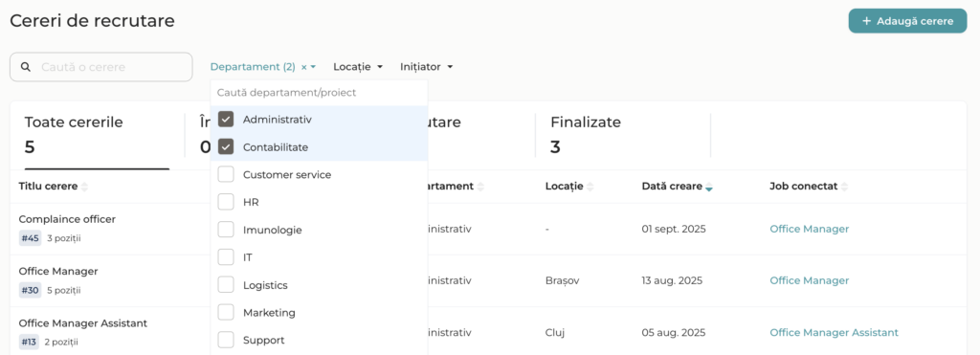Sort by Titlu cerere arrows icon
Screen dimensions: 980x355
(x=85, y=187)
